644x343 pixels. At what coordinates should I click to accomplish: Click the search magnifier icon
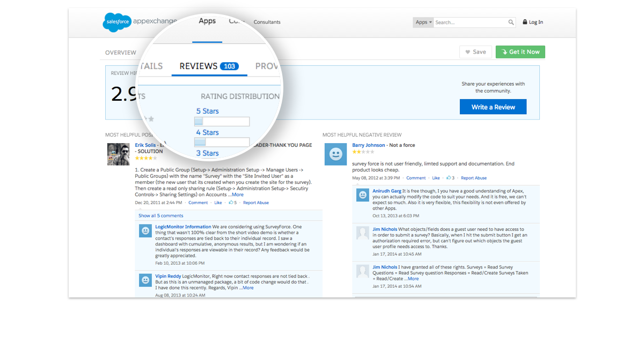[511, 23]
